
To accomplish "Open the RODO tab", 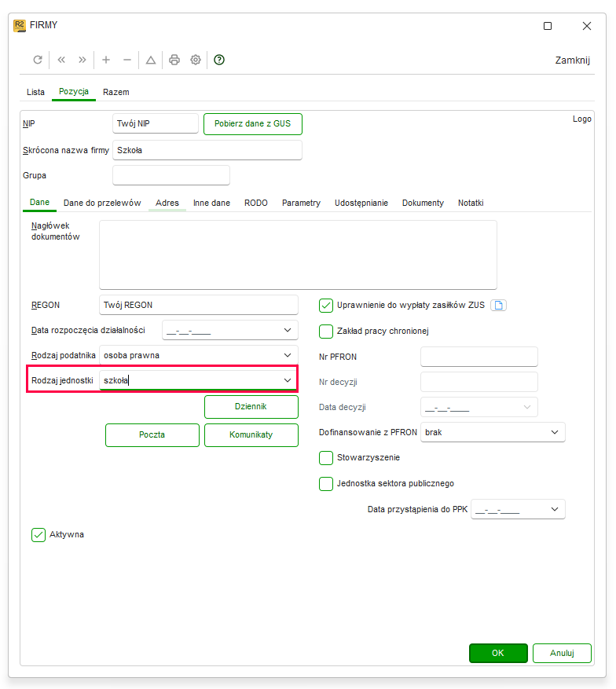I will coord(256,203).
